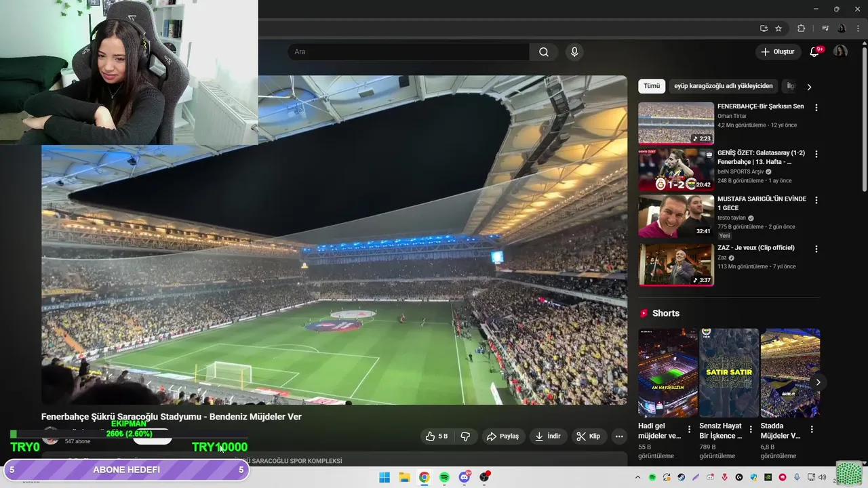Open YouTube notifications bell
This screenshot has width=868, height=488.
coord(814,52)
